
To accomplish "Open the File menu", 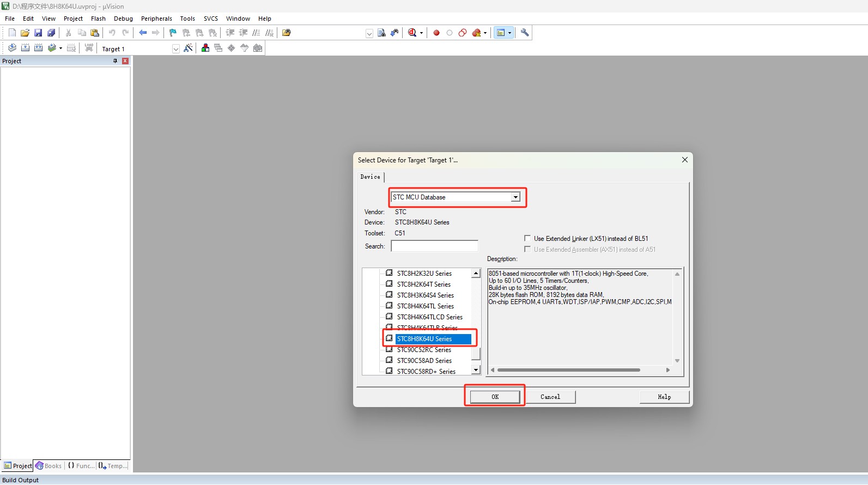I will pos(10,19).
